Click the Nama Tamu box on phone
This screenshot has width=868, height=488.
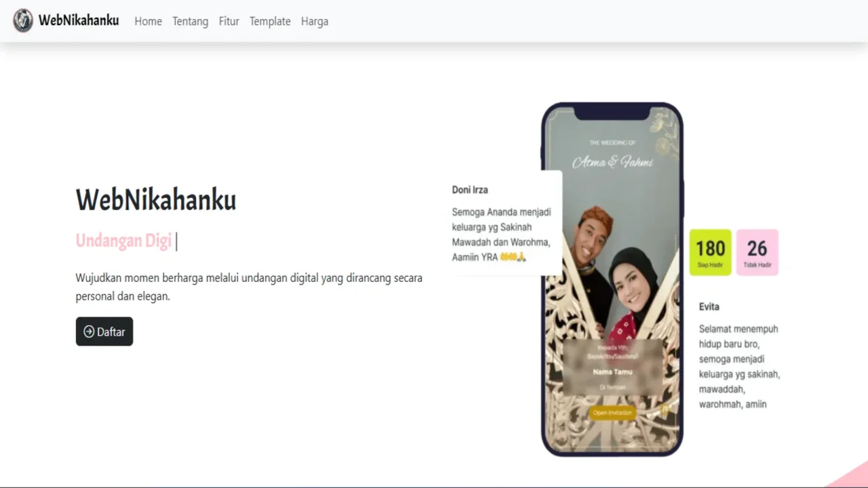coord(612,367)
